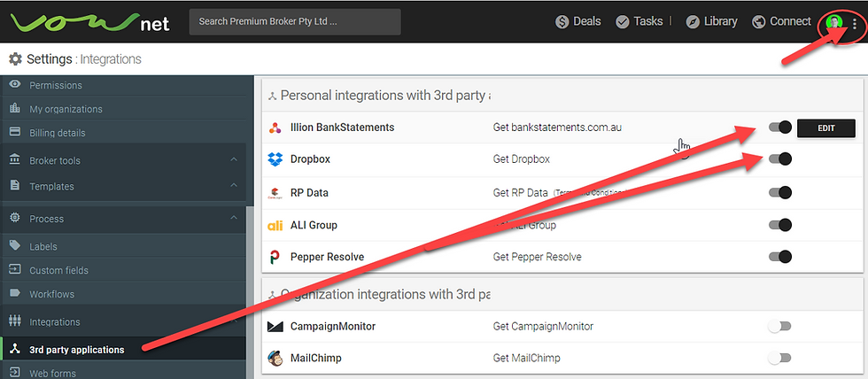Click the Get Pepper Resolve link

tap(537, 257)
